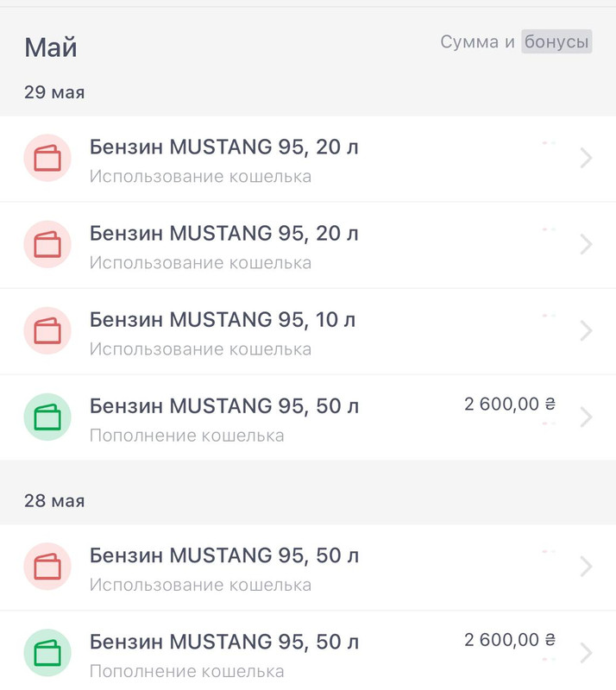Tap red wallet icon of 10 л entry
This screenshot has width=616, height=690.
[x=47, y=331]
